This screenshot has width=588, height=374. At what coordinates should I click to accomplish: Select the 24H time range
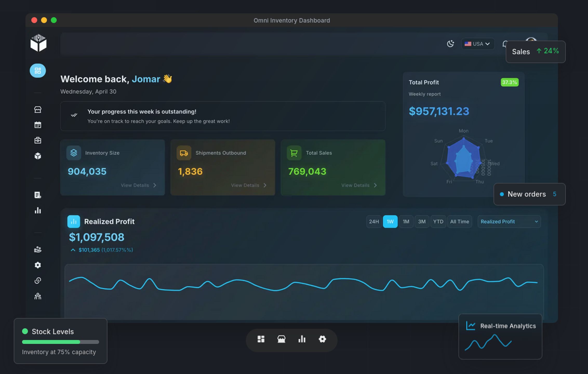tap(374, 222)
